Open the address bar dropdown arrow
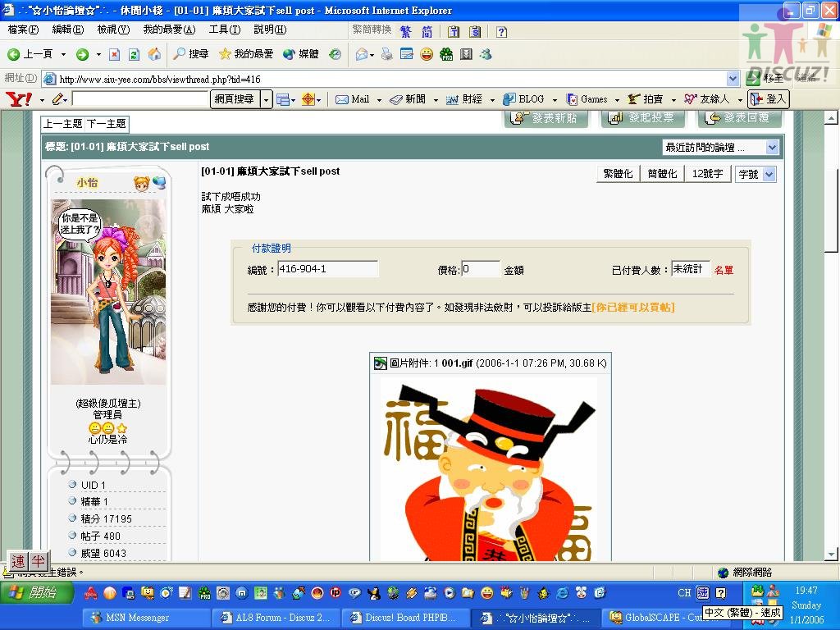840x630 pixels. click(733, 79)
